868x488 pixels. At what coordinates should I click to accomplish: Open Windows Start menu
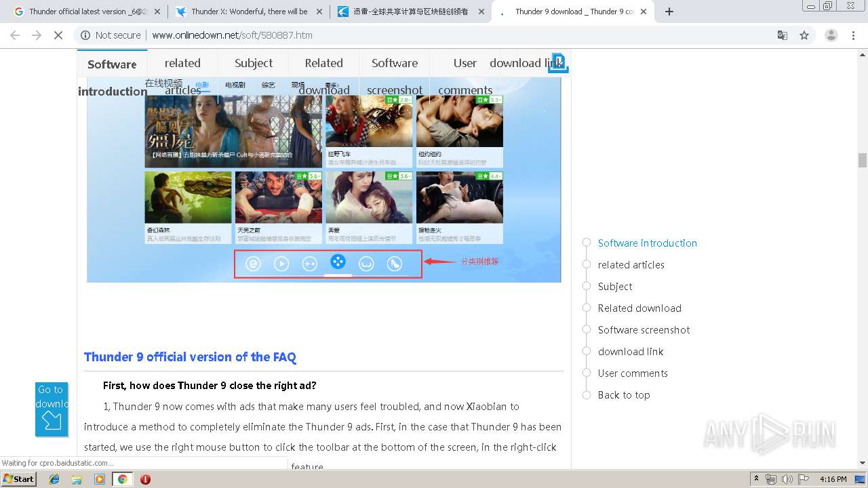click(19, 479)
